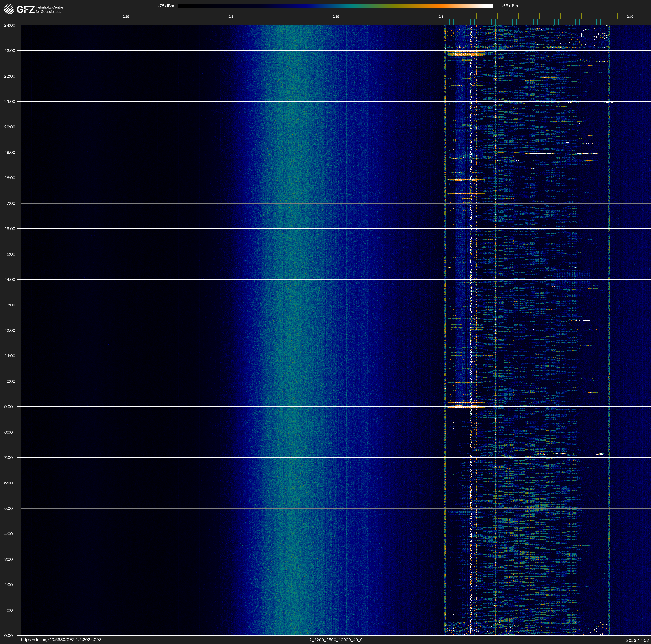This screenshot has height=644, width=651.
Task: Click the color scale gradient bar
Action: pos(336,6)
